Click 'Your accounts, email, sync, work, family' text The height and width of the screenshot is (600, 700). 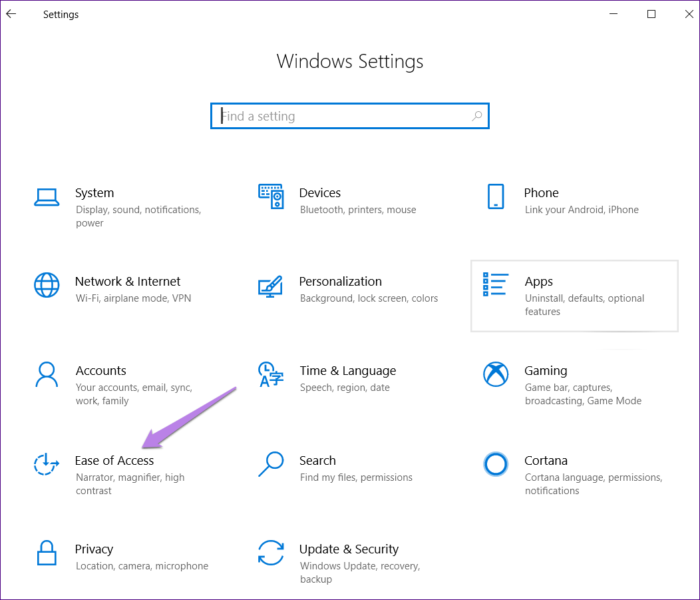(134, 394)
